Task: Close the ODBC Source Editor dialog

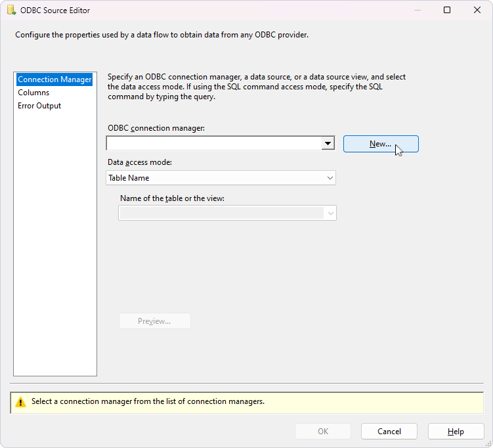Action: (477, 11)
